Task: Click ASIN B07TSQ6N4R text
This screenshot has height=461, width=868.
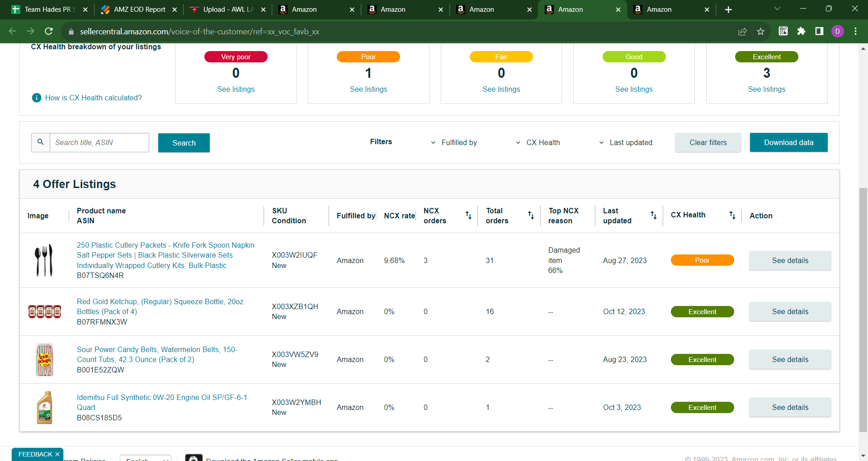Action: pyautogui.click(x=100, y=275)
